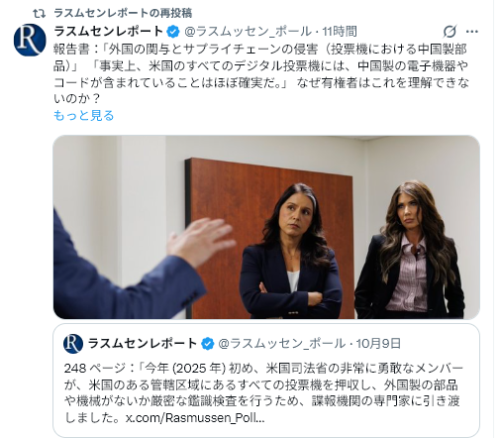This screenshot has width=500, height=438.
Task: Click the repost arrows icon at top
Action: [40, 14]
